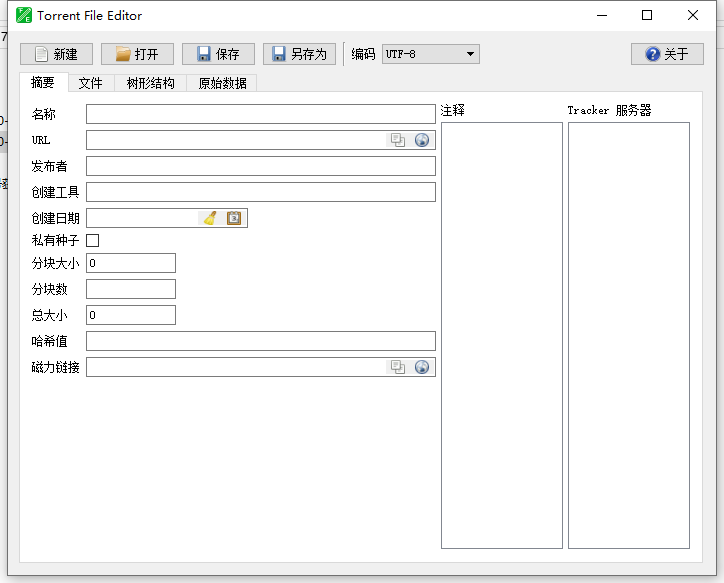Minimize the Torrent File Editor window

pos(602,15)
